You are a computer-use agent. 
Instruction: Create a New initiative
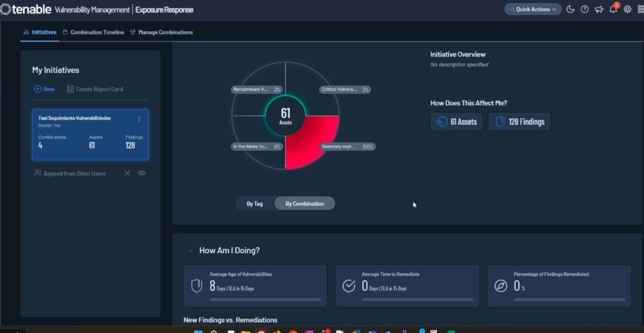tap(44, 89)
